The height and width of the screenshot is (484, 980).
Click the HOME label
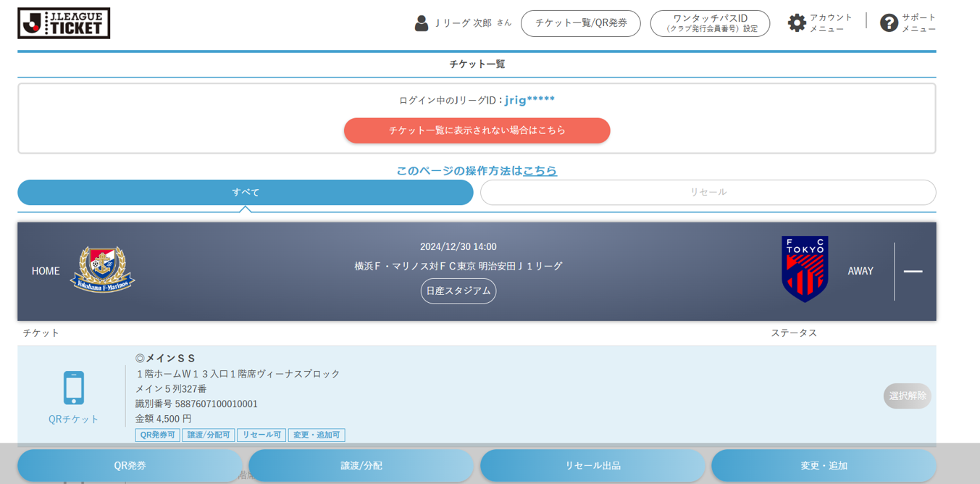click(46, 271)
